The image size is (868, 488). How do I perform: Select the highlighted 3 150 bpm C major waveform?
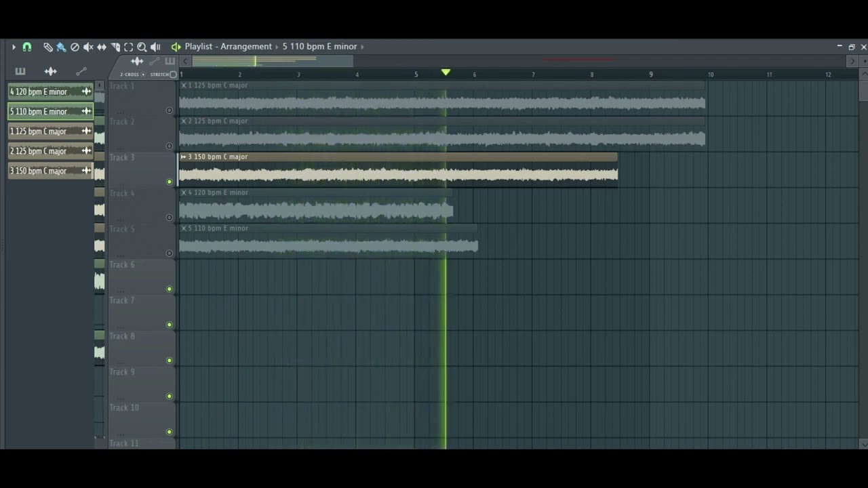coord(398,174)
